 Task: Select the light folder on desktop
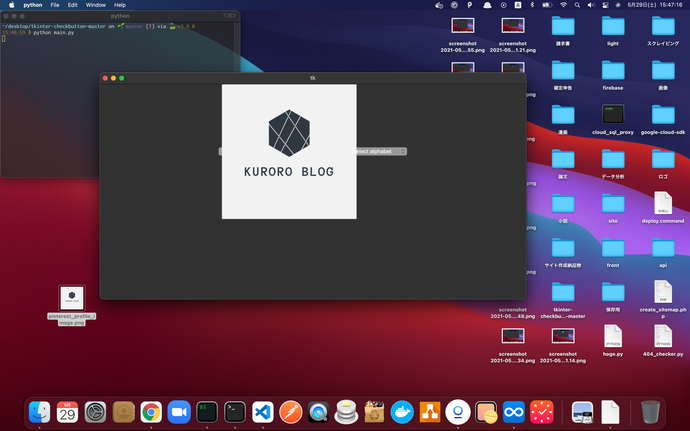tap(613, 30)
